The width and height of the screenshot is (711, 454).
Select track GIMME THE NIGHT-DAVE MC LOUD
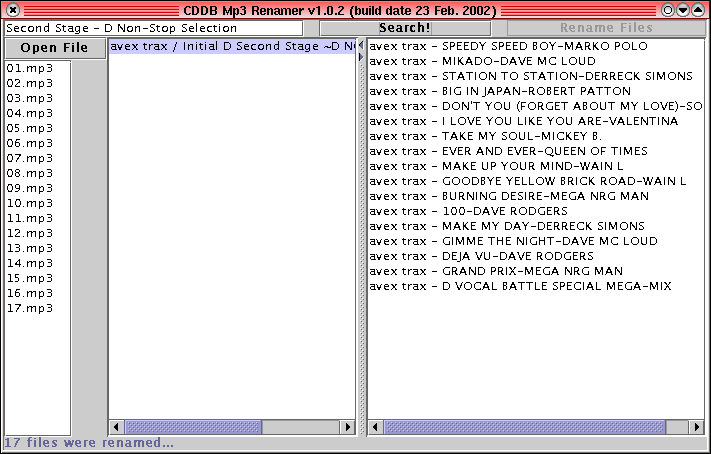(x=536, y=241)
